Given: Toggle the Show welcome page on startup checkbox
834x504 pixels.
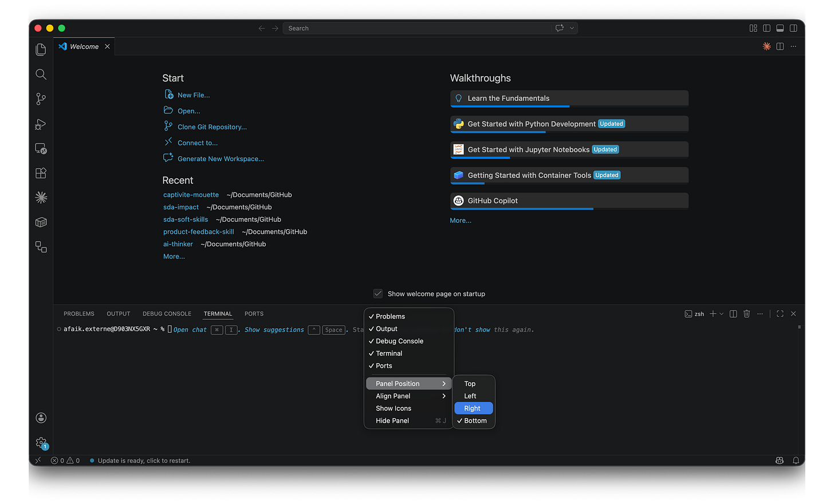Looking at the screenshot, I should (x=378, y=293).
